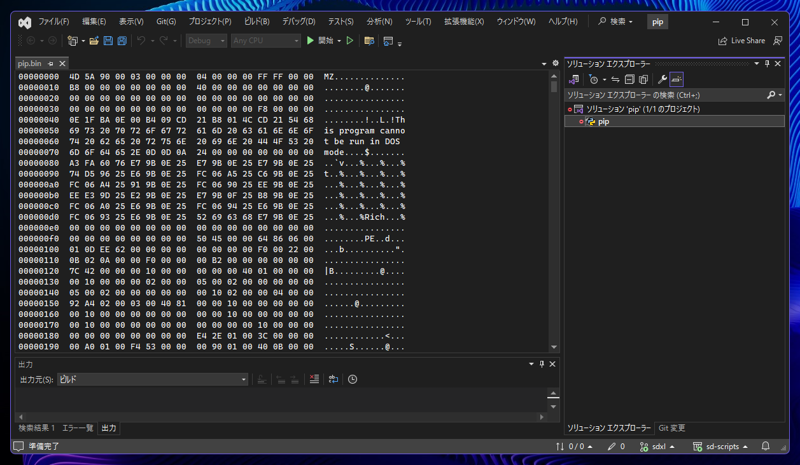Open the 分析(N) menu
Screen dimensions: 800x465
379,21
